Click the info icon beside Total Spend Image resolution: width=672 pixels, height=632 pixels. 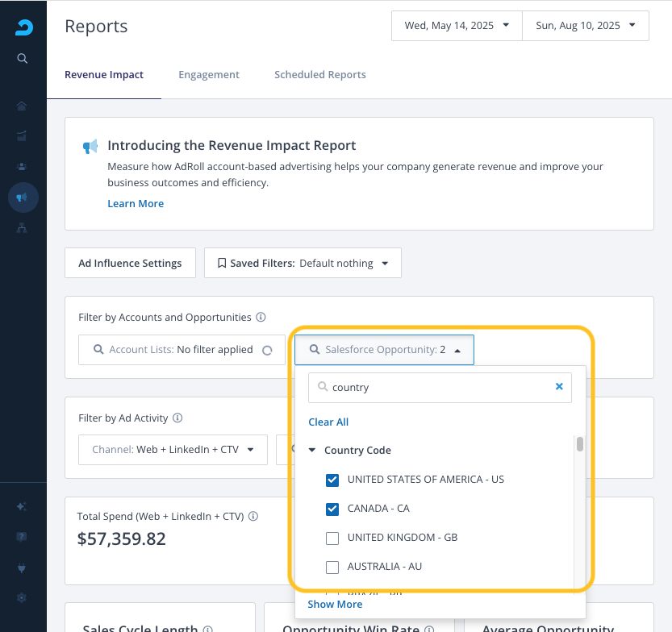coord(253,516)
